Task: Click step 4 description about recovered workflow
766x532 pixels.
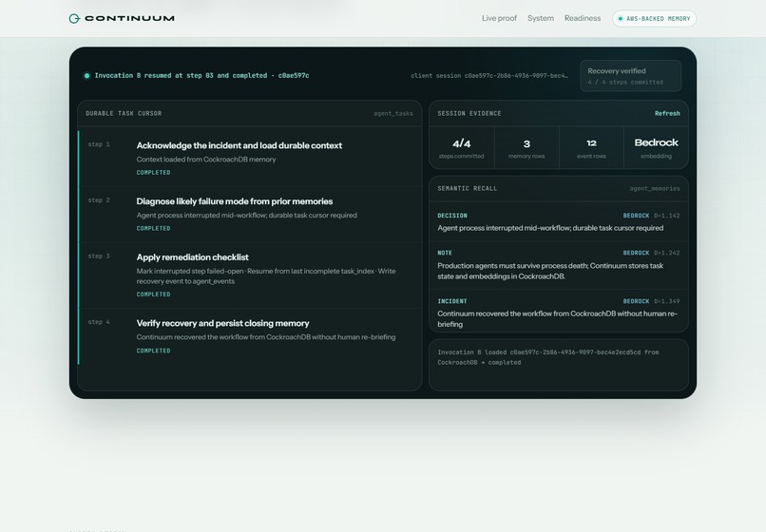Action: pos(266,337)
